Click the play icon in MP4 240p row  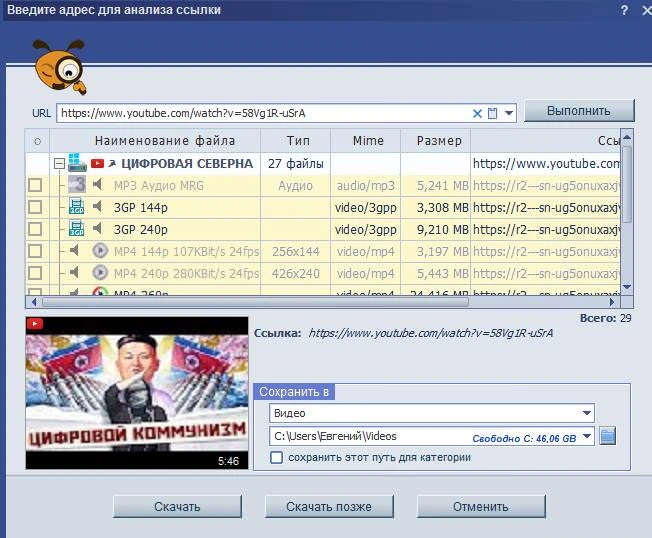[x=100, y=273]
